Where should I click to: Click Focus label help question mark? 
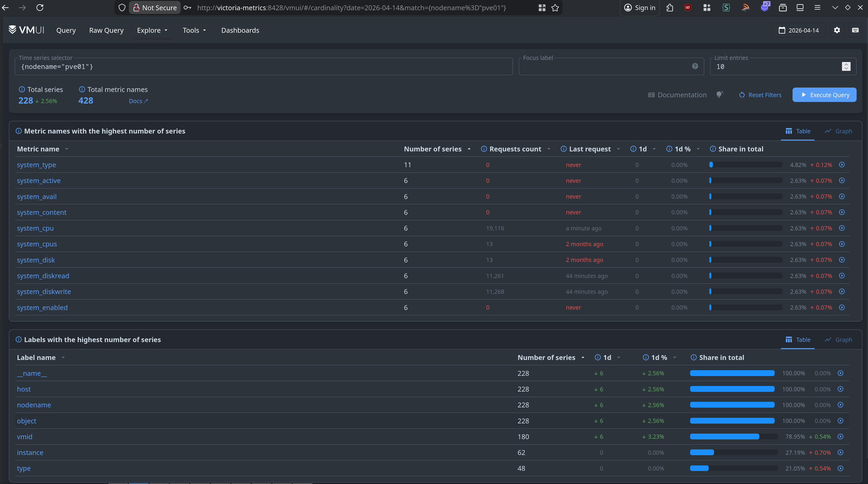(x=695, y=66)
